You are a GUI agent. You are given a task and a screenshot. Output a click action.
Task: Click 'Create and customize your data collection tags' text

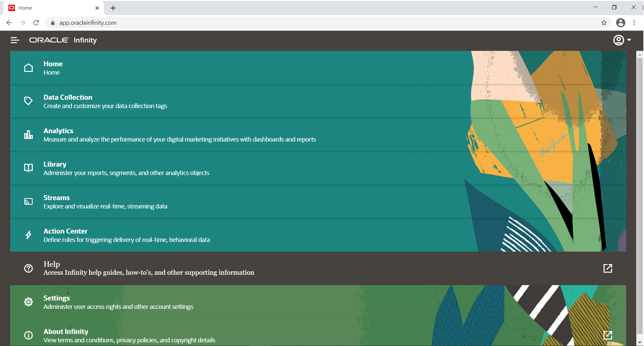coord(105,106)
